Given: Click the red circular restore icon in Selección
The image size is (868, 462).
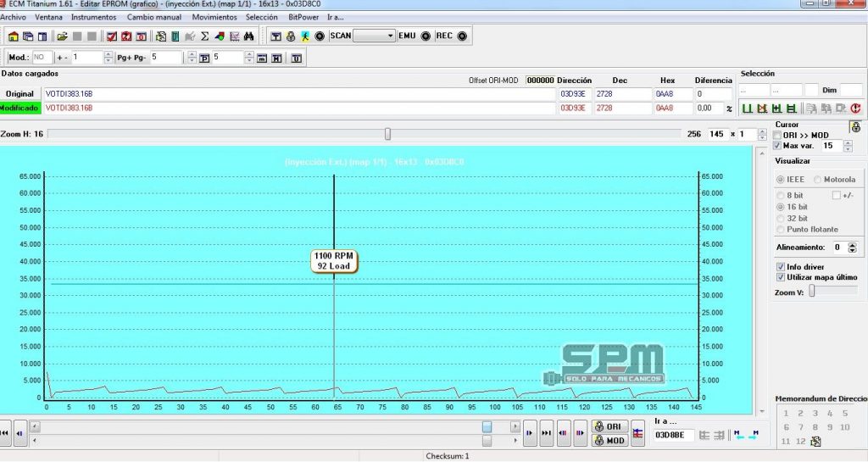Looking at the screenshot, I should pos(855,109).
